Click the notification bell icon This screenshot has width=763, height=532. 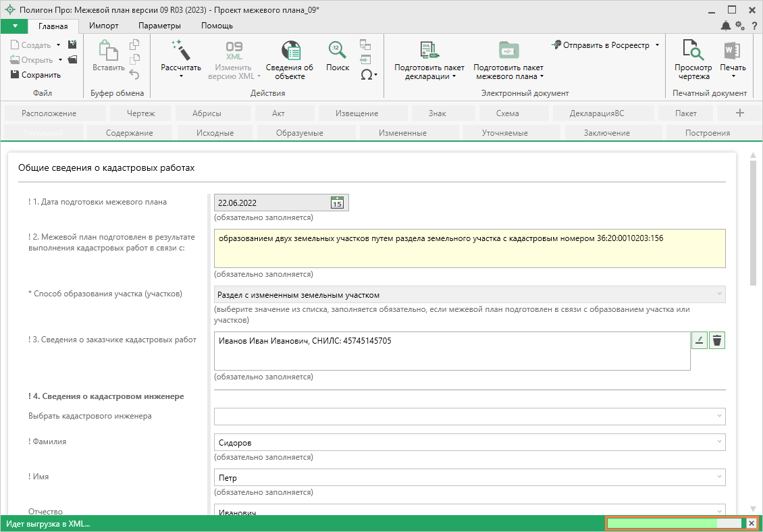click(x=725, y=26)
